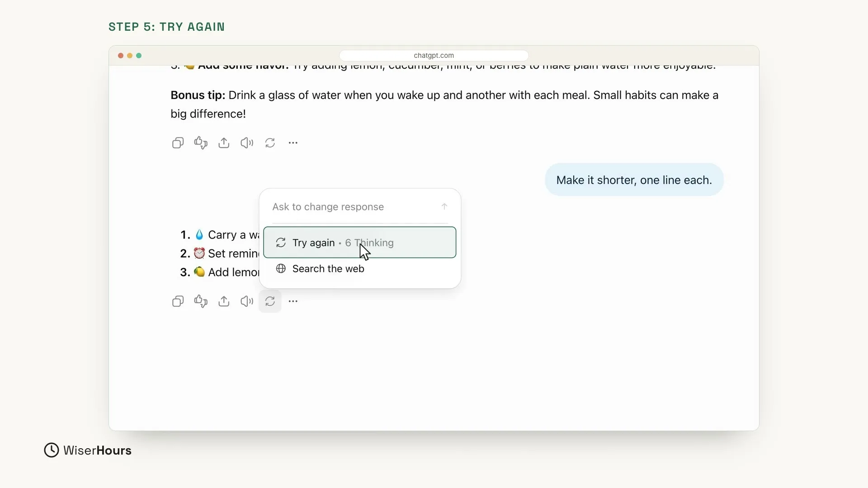Close the browser window with red button

121,56
